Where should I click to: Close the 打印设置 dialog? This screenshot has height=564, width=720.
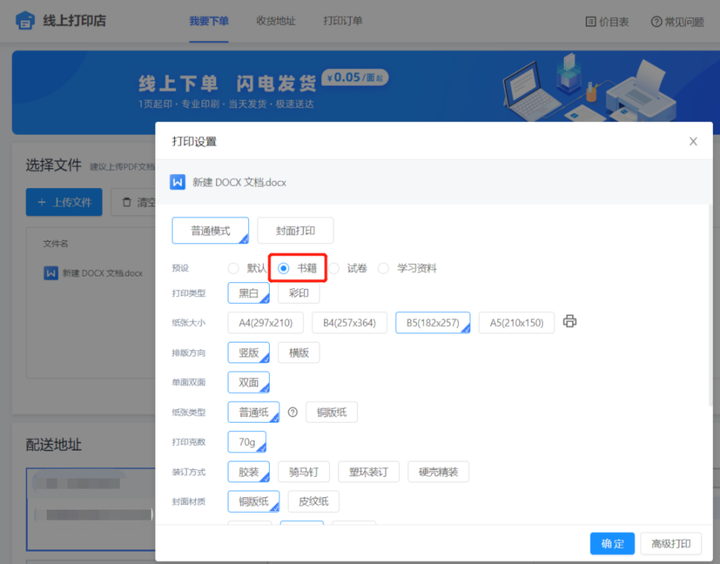(x=693, y=141)
